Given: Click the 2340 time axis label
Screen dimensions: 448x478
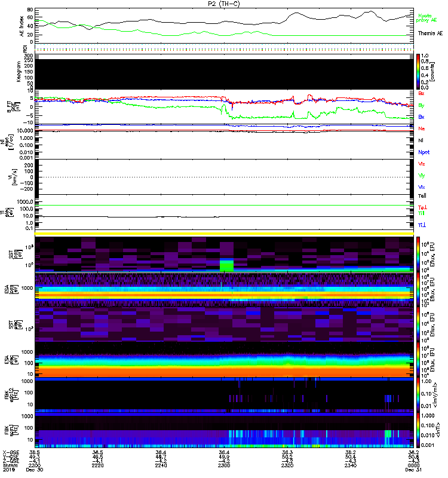Looking at the screenshot, I should [x=351, y=465].
